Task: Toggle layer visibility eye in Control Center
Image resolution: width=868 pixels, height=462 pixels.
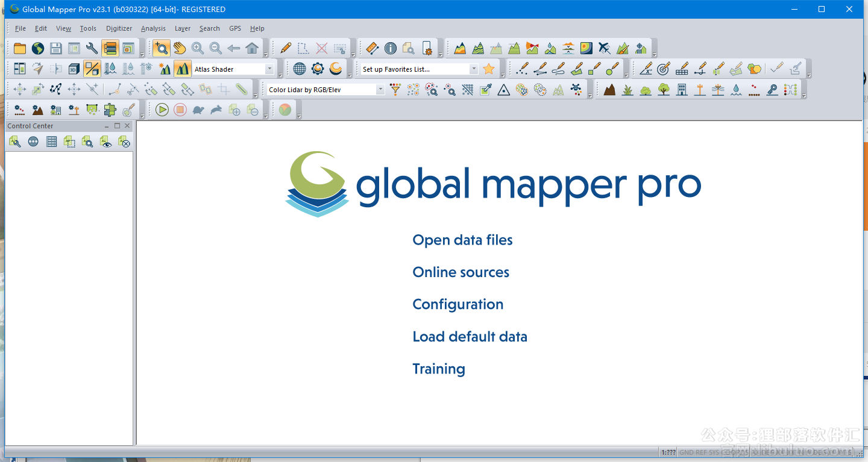Action: [x=106, y=142]
